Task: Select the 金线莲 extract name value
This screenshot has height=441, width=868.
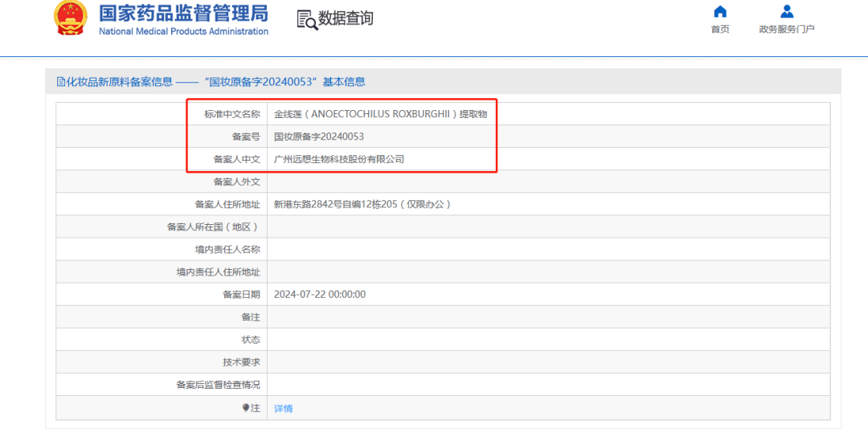Action: pyautogui.click(x=380, y=114)
